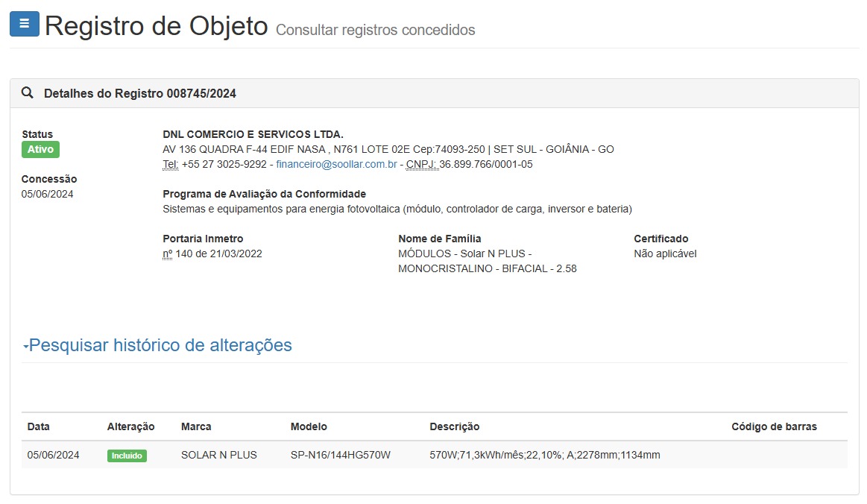Screen dimensions: 867x504
Task: Click the CNPJ number 36.899.766/0001-05
Action: 486,164
